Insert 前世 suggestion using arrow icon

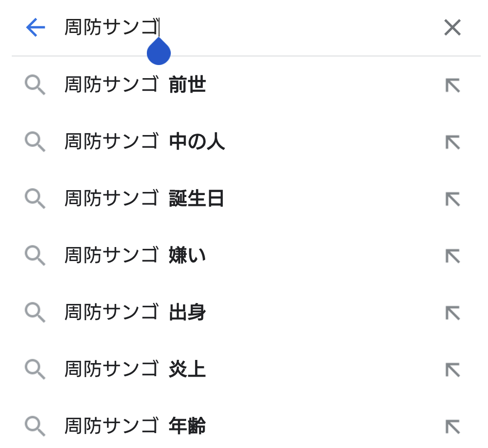(x=453, y=85)
